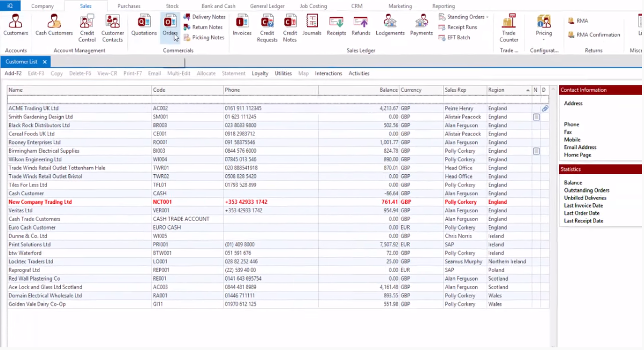Switch to the Reporting tab
The height and width of the screenshot is (350, 644).
(443, 6)
